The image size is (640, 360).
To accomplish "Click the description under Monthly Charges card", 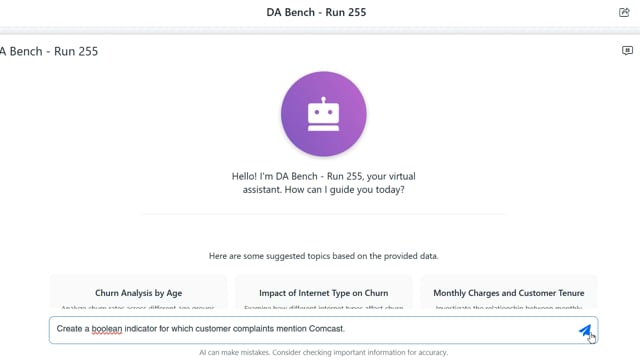I will click(509, 307).
